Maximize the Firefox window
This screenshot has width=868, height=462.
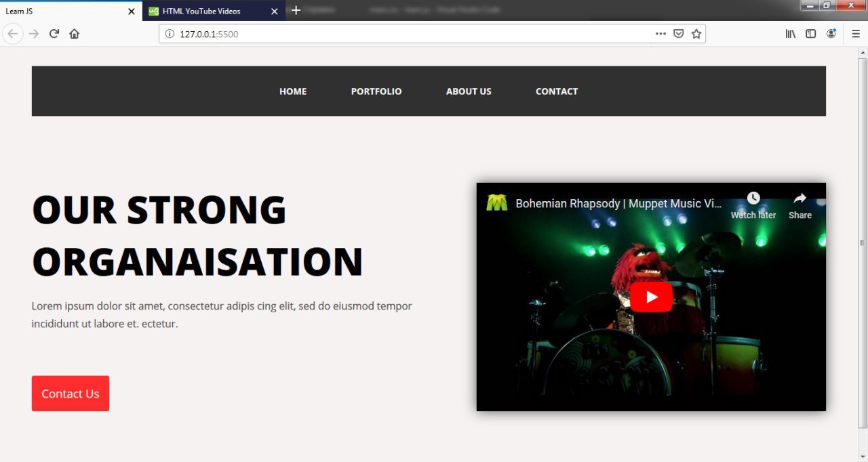click(827, 5)
